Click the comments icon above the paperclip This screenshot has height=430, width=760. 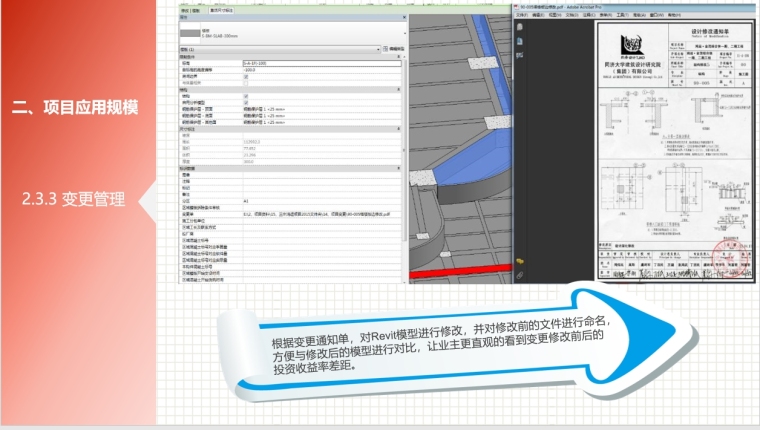pyautogui.click(x=521, y=262)
